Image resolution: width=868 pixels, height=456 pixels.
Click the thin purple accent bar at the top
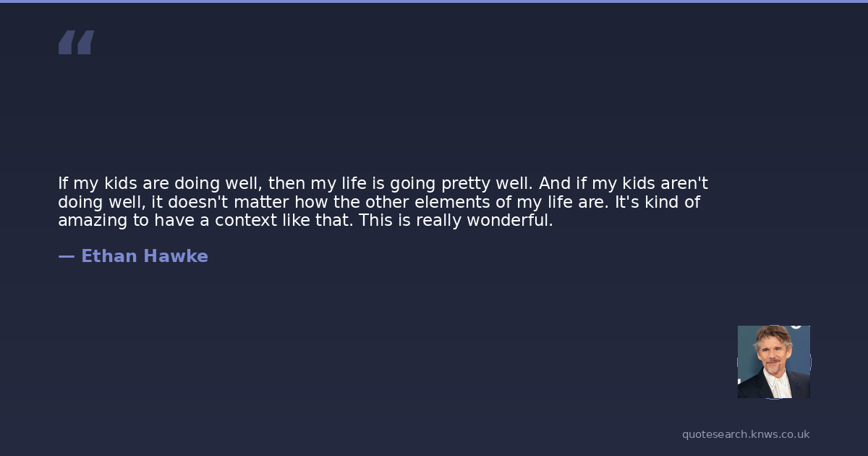tap(434, 1)
